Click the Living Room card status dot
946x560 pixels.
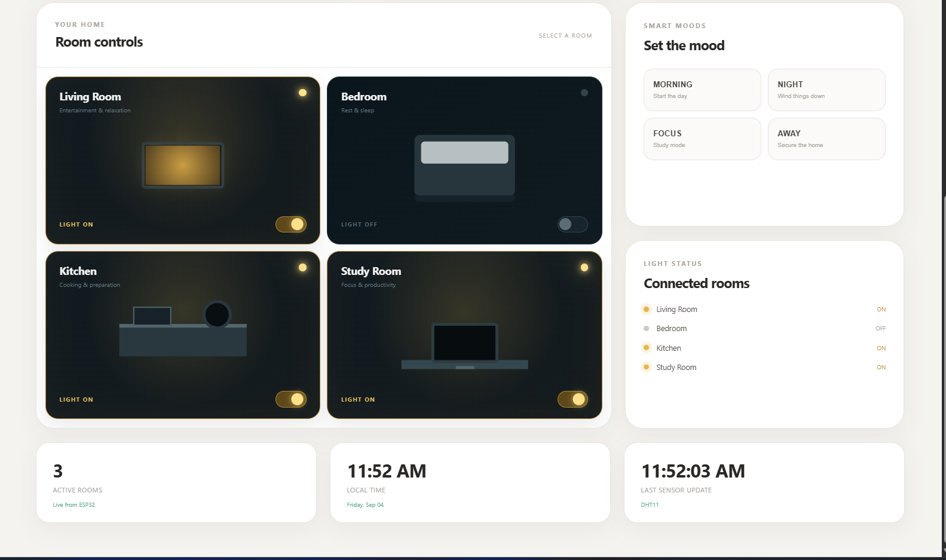pos(302,93)
